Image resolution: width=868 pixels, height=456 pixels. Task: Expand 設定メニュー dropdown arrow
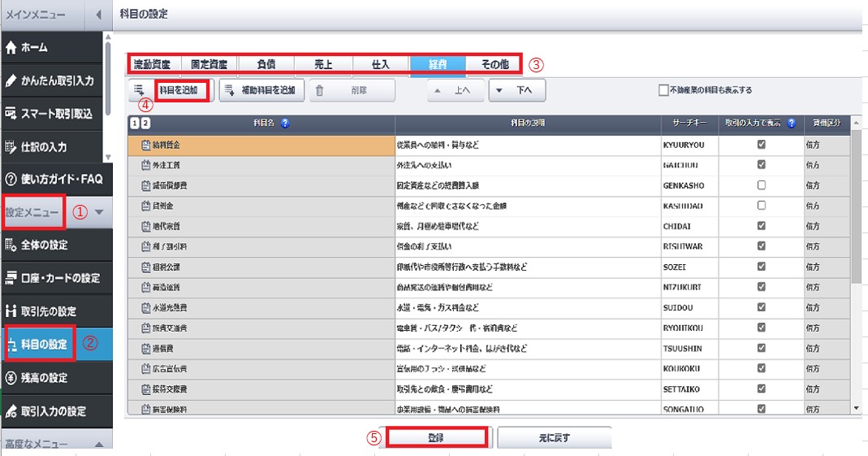coord(98,212)
